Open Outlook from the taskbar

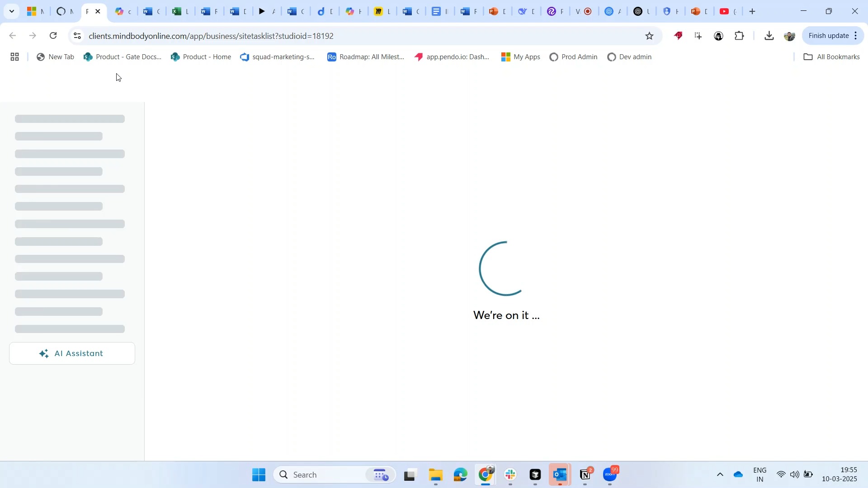(561, 475)
